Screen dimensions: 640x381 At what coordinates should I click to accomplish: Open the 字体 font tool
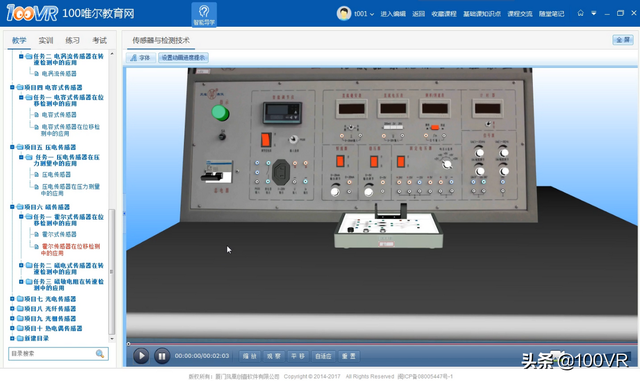click(x=140, y=58)
